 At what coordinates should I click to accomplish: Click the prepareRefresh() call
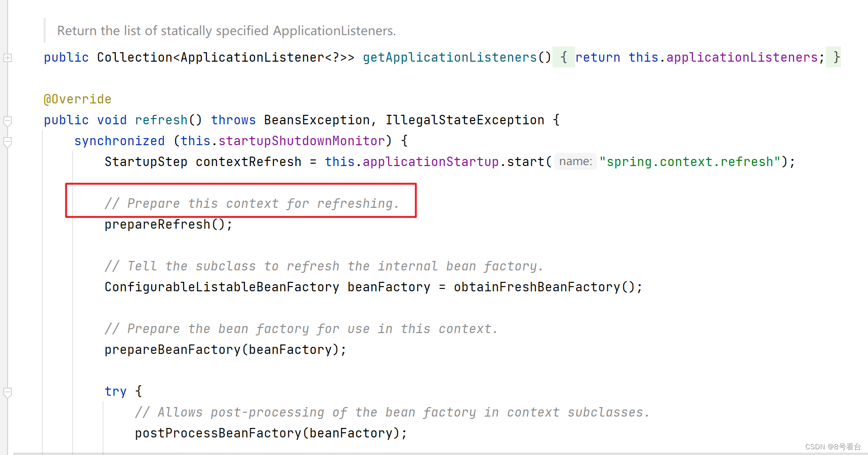pos(168,224)
